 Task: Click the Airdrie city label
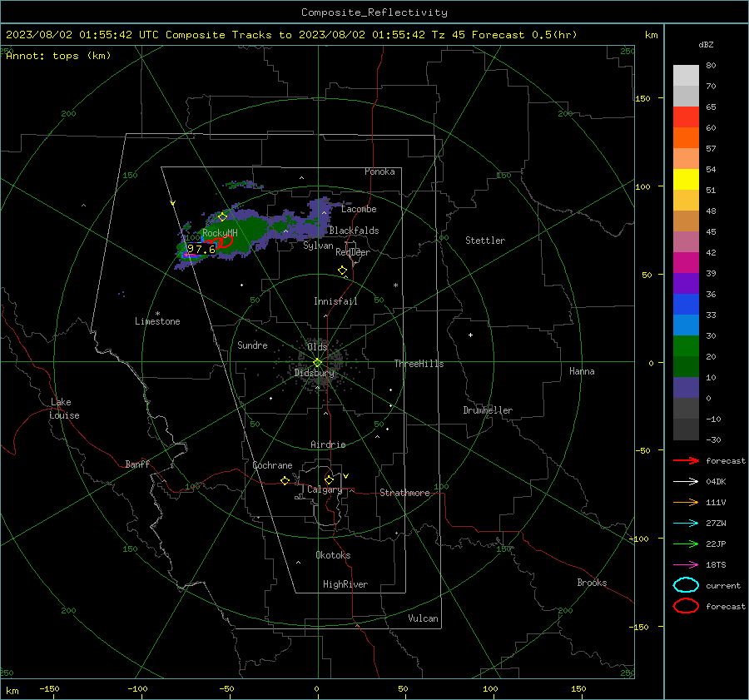(328, 444)
